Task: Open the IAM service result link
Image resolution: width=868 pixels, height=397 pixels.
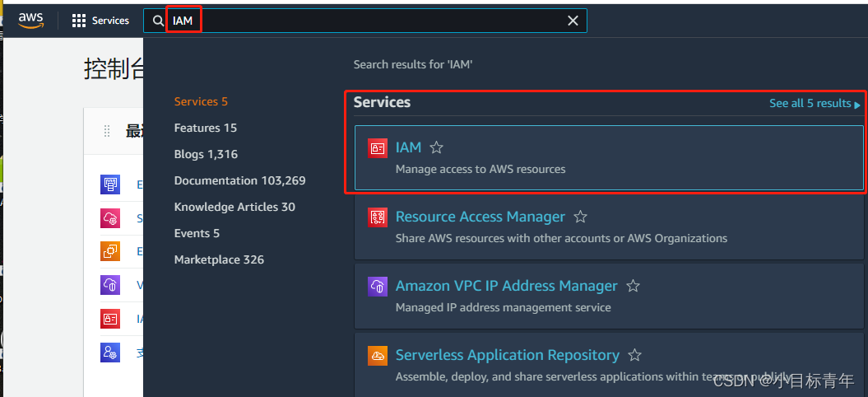Action: [x=409, y=147]
